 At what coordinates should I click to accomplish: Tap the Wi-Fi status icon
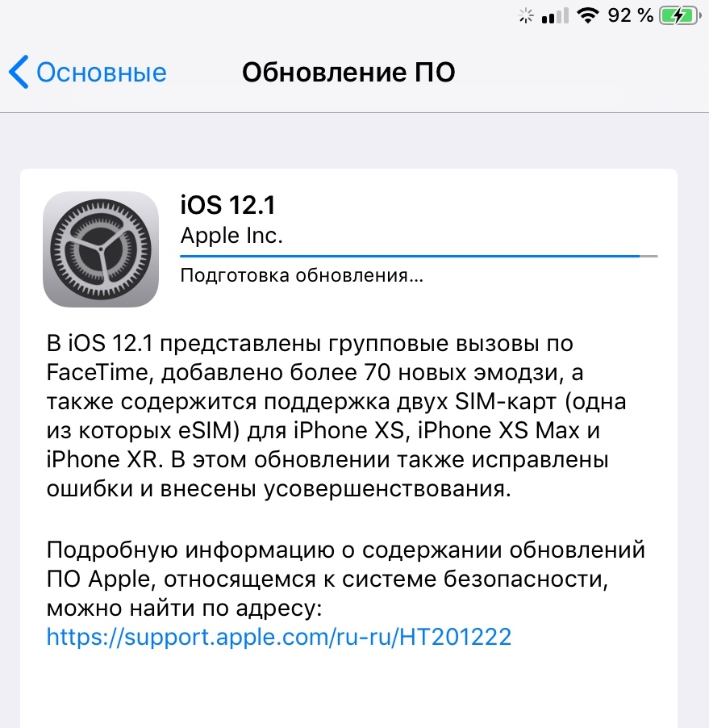(588, 16)
